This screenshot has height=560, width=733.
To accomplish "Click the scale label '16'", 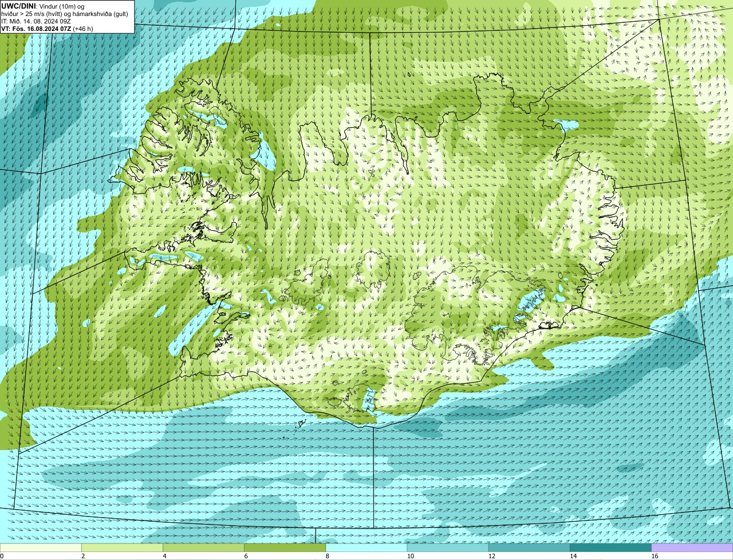I will pos(655,556).
